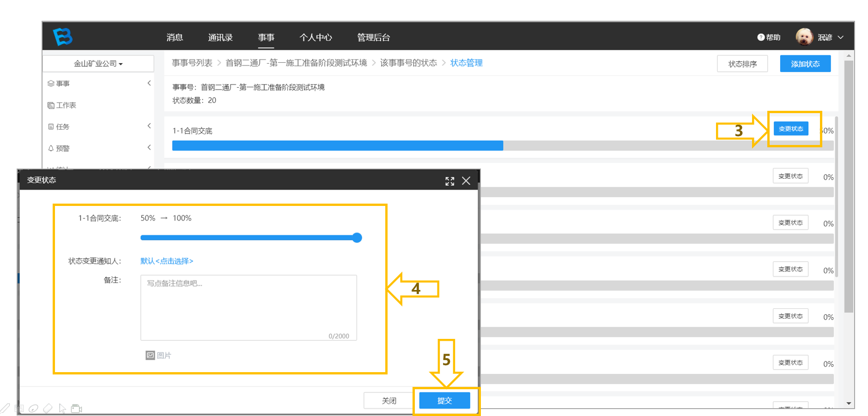Open the 管理后台 top menu
868x416 pixels.
374,37
